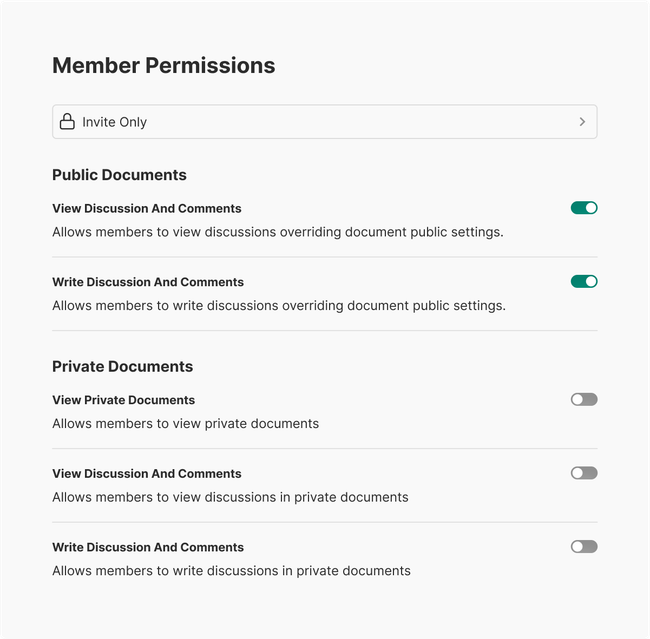Click the lock icon beside Invite Only
Screen dimensions: 650x639
(x=67, y=122)
